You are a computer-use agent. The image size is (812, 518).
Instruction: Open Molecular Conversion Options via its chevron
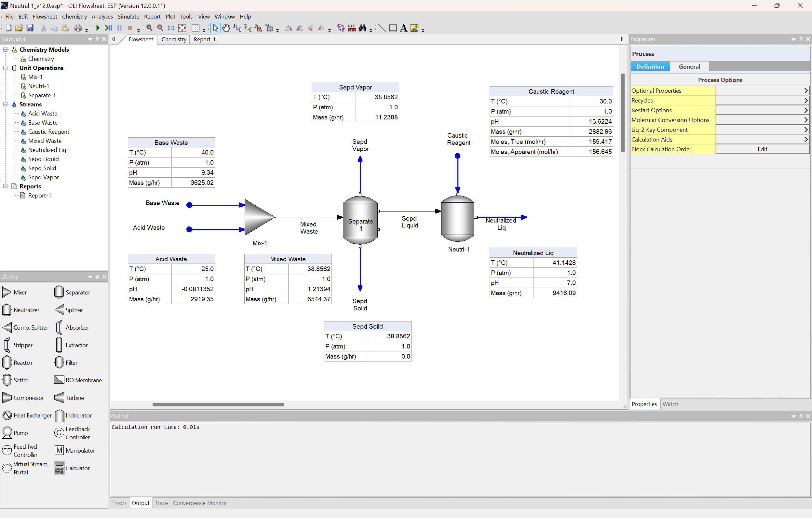[806, 120]
